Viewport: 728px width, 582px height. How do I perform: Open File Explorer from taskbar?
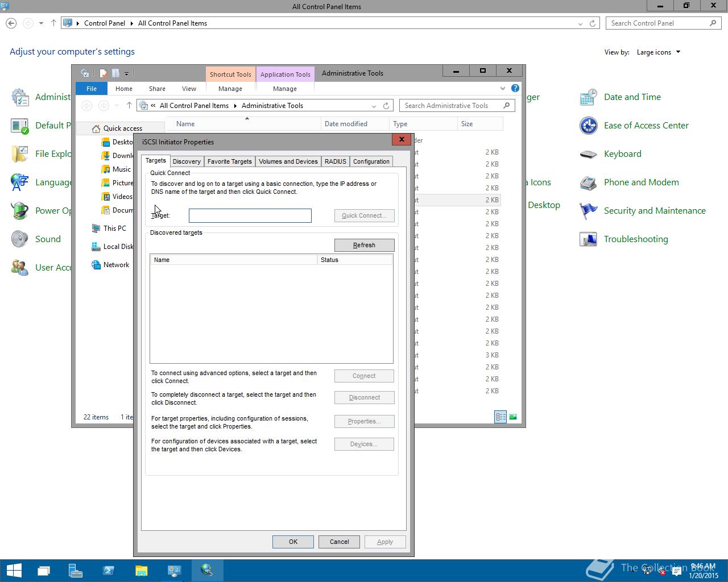pos(141,571)
